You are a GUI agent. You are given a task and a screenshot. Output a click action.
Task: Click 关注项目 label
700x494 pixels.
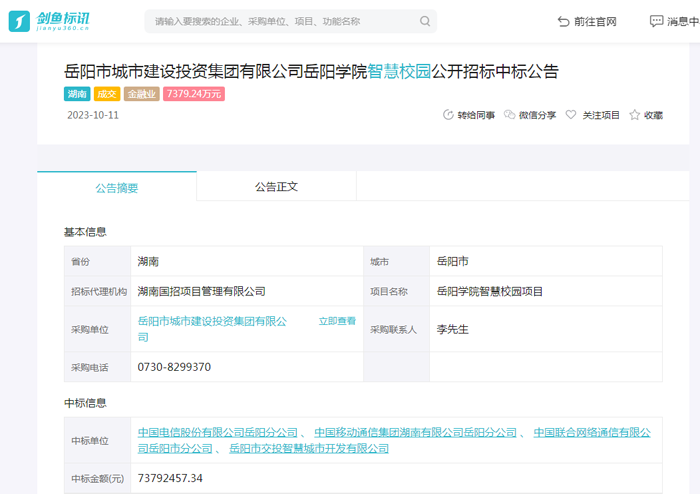tap(601, 115)
